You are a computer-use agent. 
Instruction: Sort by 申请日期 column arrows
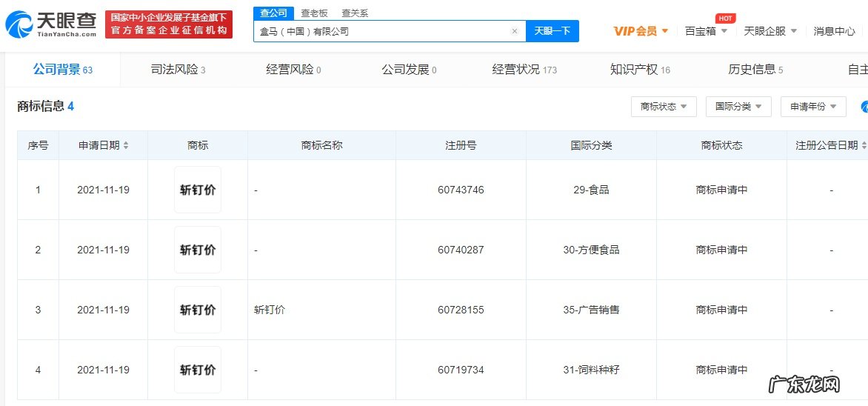[126, 146]
